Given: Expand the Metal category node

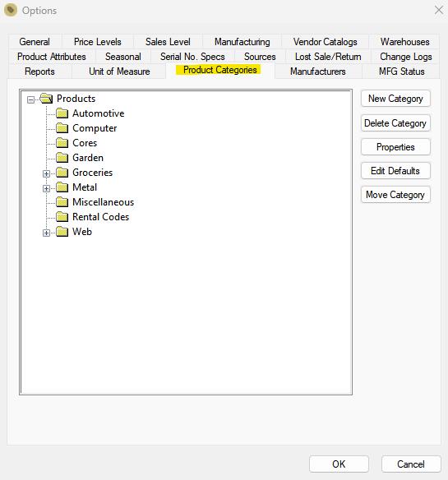Looking at the screenshot, I should [46, 188].
